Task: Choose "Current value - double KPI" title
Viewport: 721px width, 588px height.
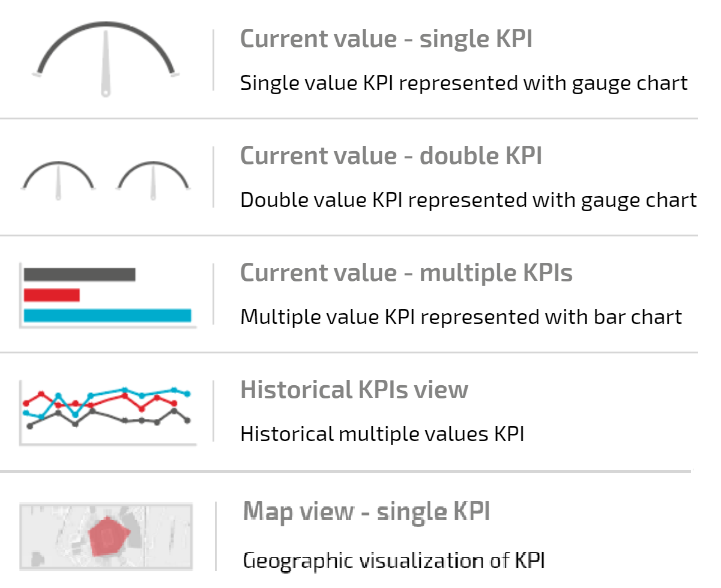Action: 391,155
